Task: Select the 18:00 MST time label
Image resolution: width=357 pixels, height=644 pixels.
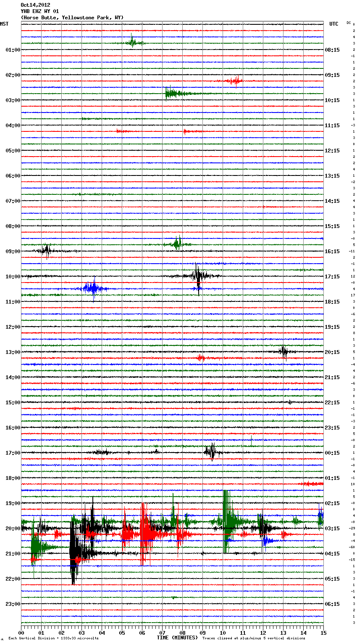Action: [x=13, y=478]
